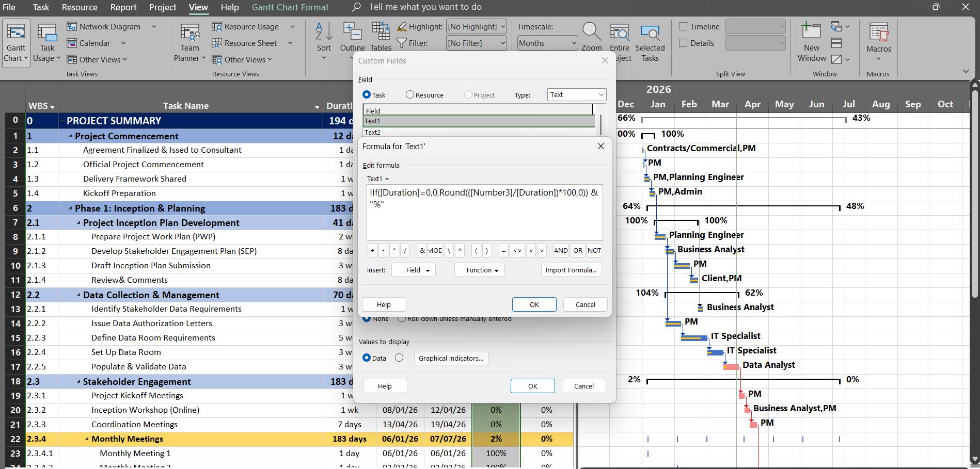Click Import Formula button

pyautogui.click(x=571, y=270)
